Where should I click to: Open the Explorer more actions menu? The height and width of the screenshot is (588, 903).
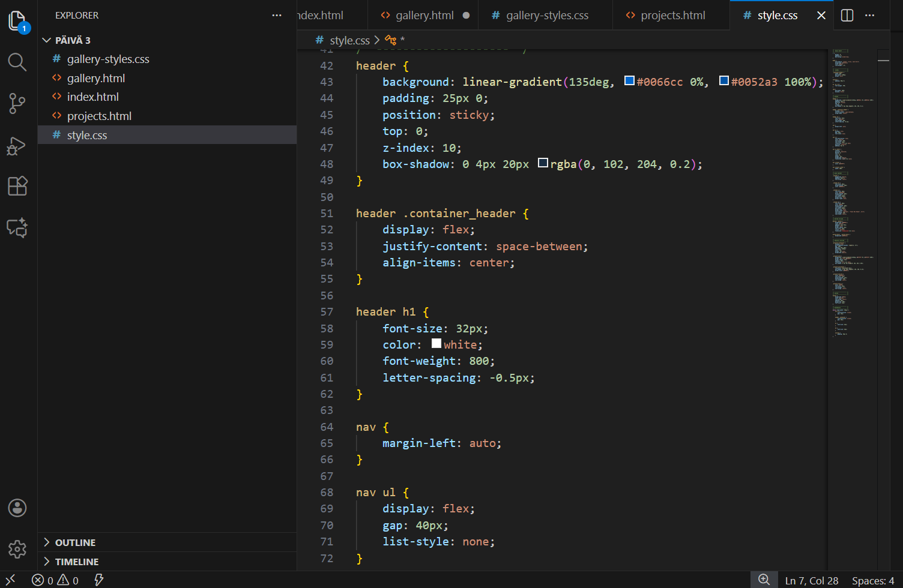pos(277,15)
